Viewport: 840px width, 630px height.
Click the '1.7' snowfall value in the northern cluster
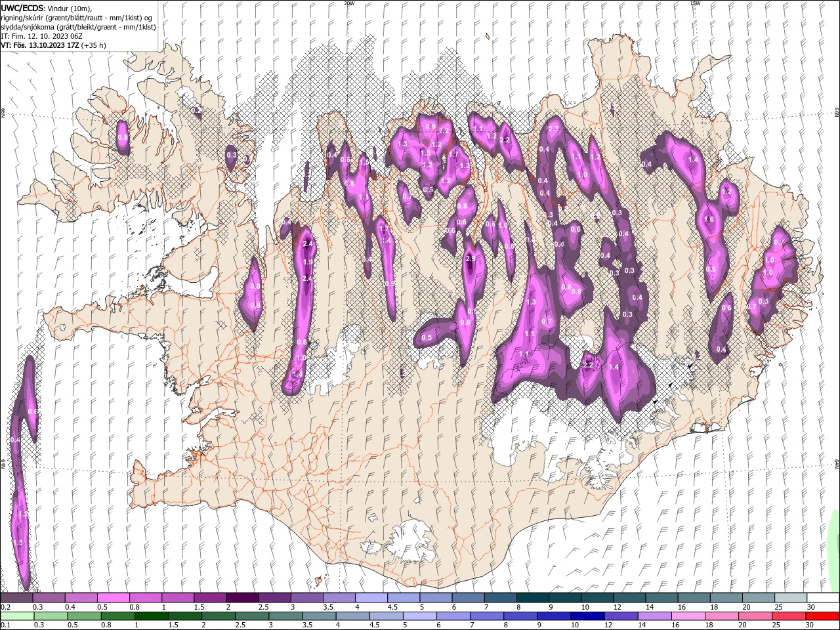[x=453, y=155]
